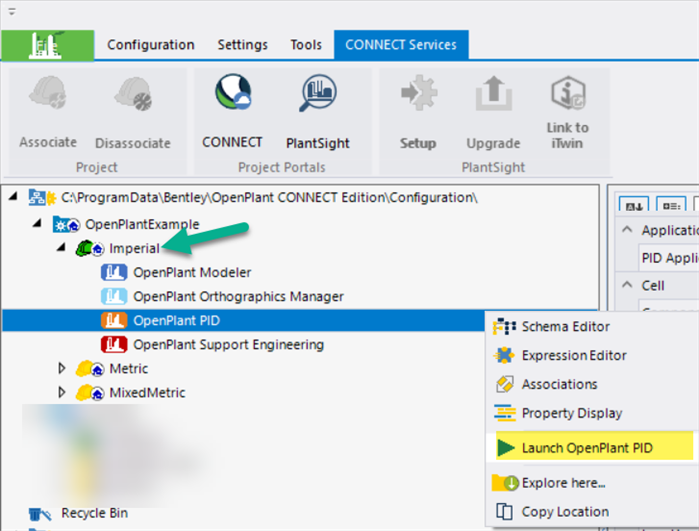Click the Disassociate project icon
Image resolution: width=699 pixels, height=531 pixels.
[x=132, y=97]
